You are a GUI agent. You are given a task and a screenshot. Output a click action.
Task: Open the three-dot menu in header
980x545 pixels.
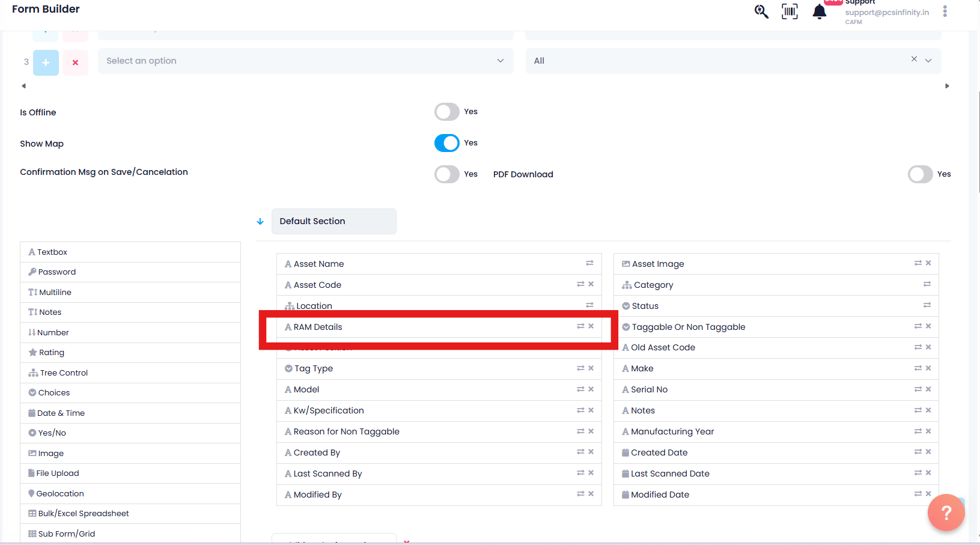(945, 11)
